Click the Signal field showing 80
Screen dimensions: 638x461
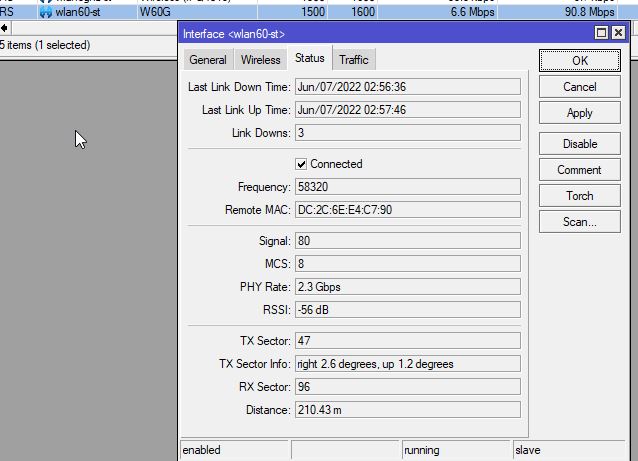coord(408,240)
